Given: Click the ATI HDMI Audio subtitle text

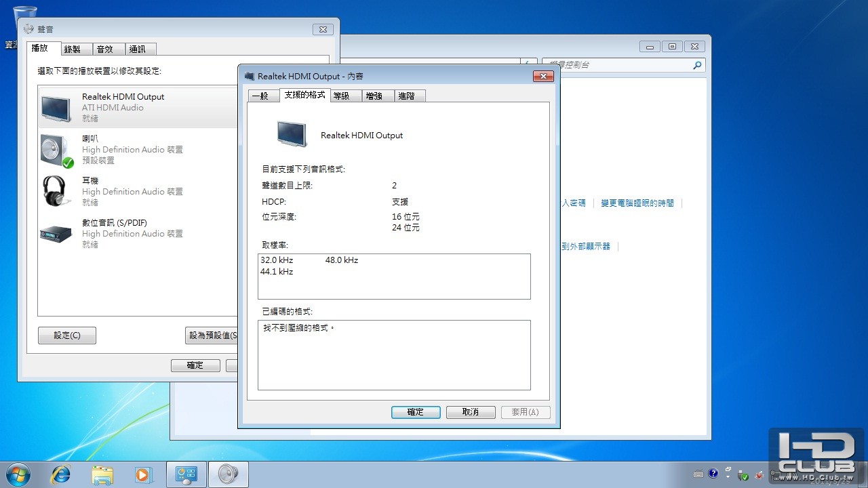Looking at the screenshot, I should click(x=113, y=108).
